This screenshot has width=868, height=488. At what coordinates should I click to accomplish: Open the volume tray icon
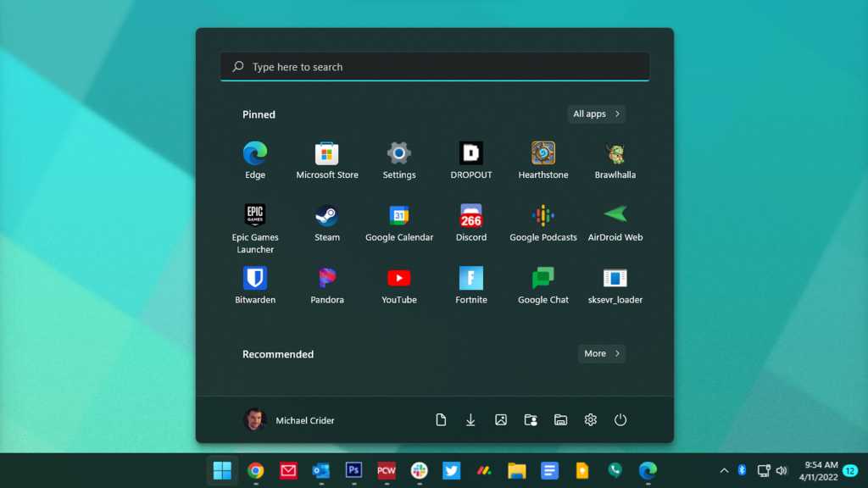[782, 471]
